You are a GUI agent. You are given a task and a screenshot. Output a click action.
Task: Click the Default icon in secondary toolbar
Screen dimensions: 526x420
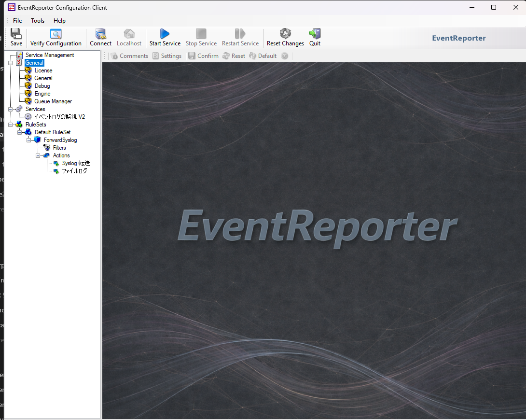pyautogui.click(x=252, y=56)
